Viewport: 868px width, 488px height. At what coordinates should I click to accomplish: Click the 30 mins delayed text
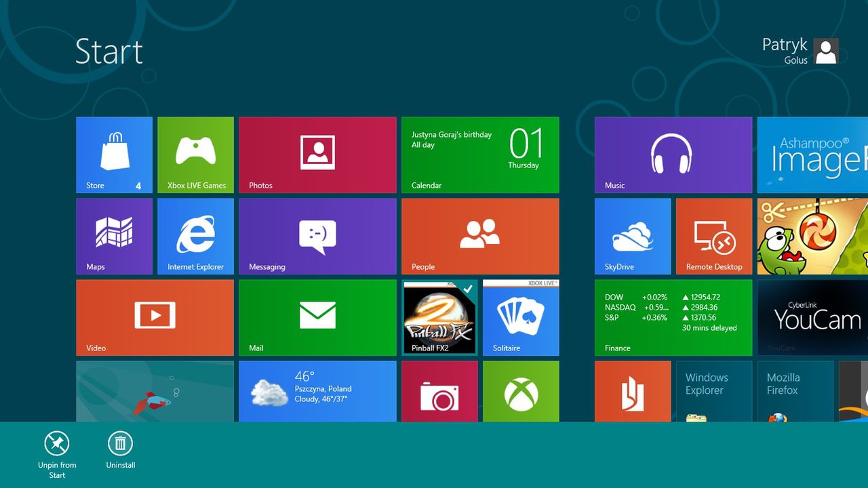click(x=709, y=328)
